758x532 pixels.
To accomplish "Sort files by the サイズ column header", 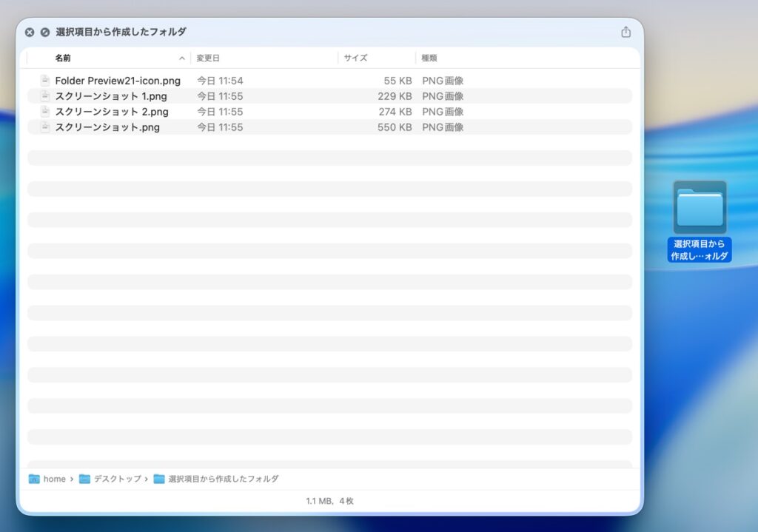I will [355, 58].
